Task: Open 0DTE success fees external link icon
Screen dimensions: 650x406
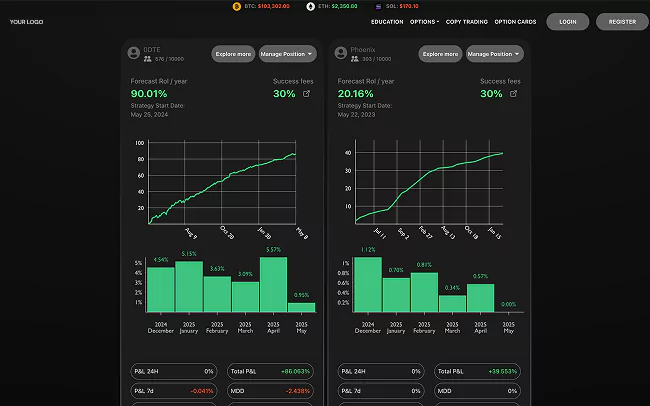Action: (306, 94)
